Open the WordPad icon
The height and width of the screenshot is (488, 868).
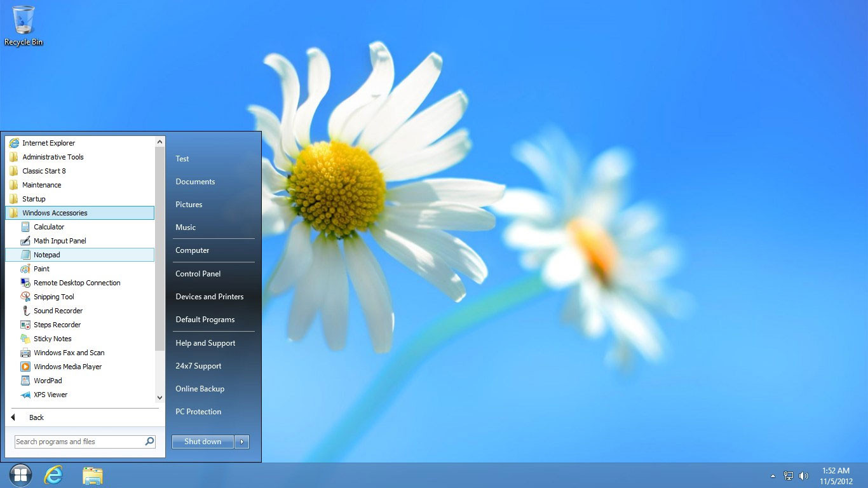(x=25, y=381)
